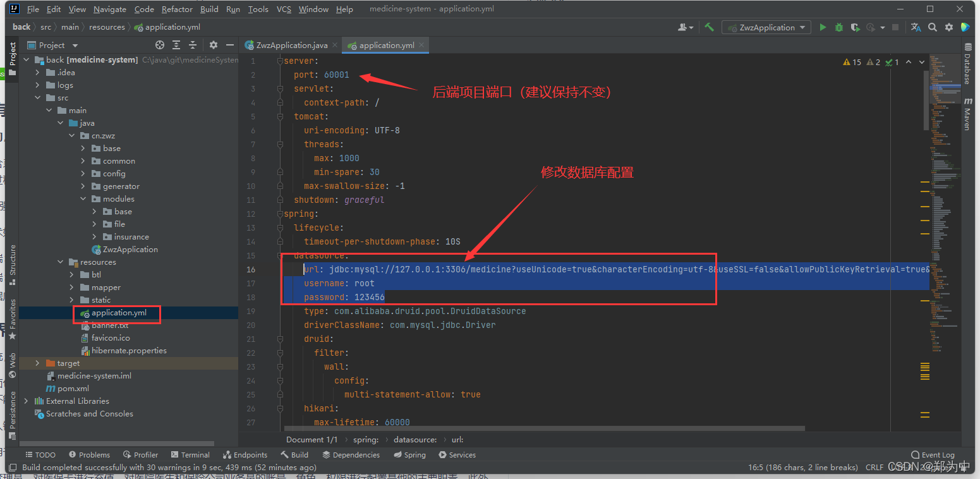Open the VCS menu

click(x=284, y=9)
